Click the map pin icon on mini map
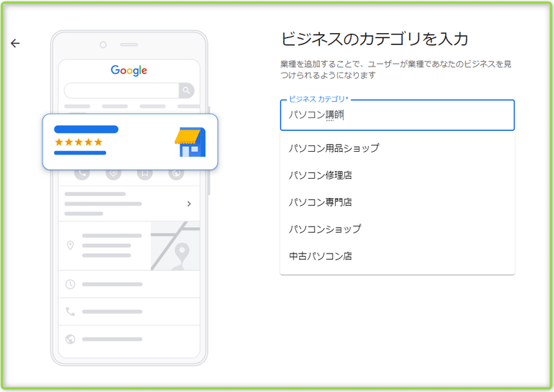Screen dimensions: 554x392 point(181,252)
